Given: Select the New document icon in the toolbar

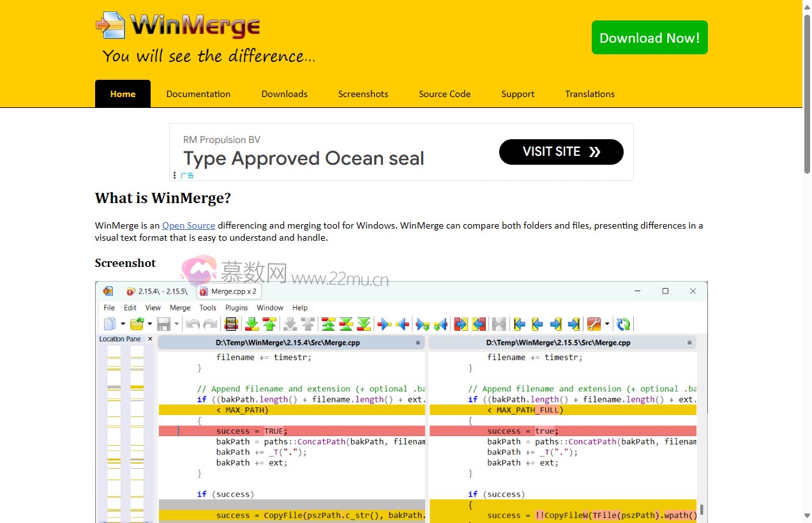Looking at the screenshot, I should point(110,324).
